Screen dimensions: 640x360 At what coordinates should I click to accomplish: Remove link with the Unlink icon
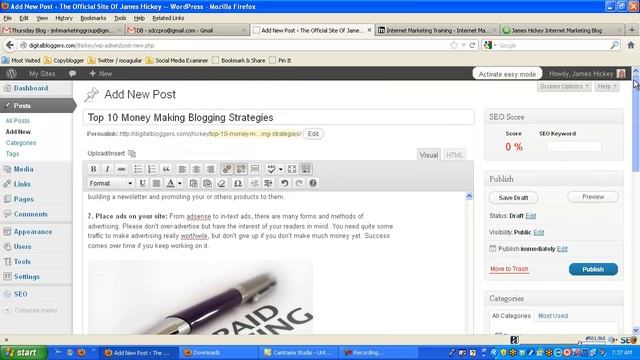(x=241, y=169)
